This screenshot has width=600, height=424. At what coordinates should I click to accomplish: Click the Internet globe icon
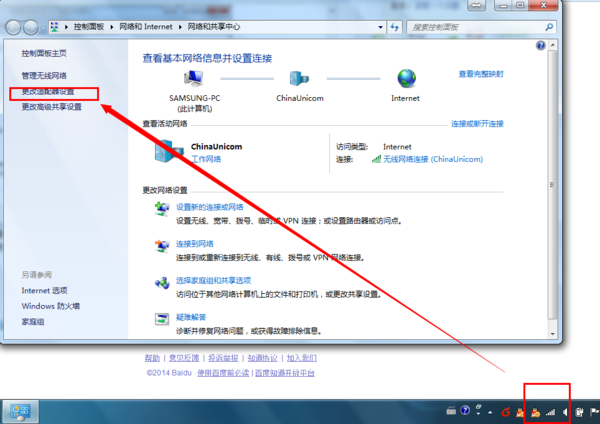point(405,79)
